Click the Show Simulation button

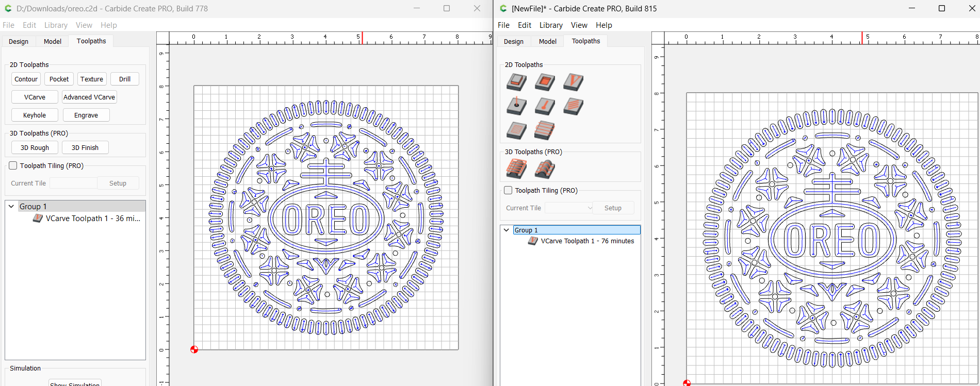[x=75, y=383]
